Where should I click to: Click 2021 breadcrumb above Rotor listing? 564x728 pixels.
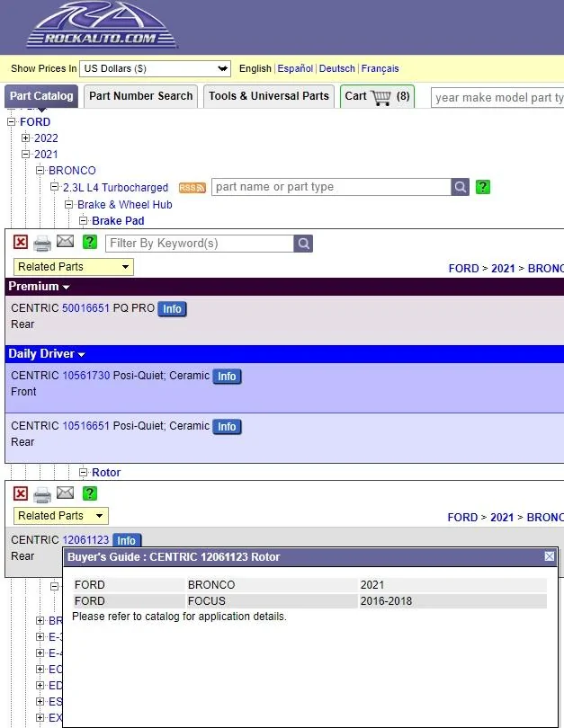(x=502, y=517)
